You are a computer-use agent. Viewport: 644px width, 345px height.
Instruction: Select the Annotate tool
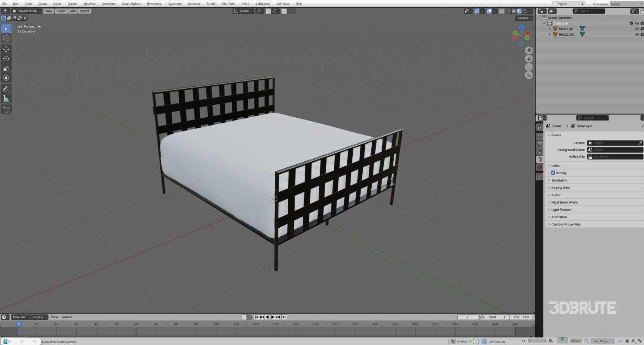point(6,89)
